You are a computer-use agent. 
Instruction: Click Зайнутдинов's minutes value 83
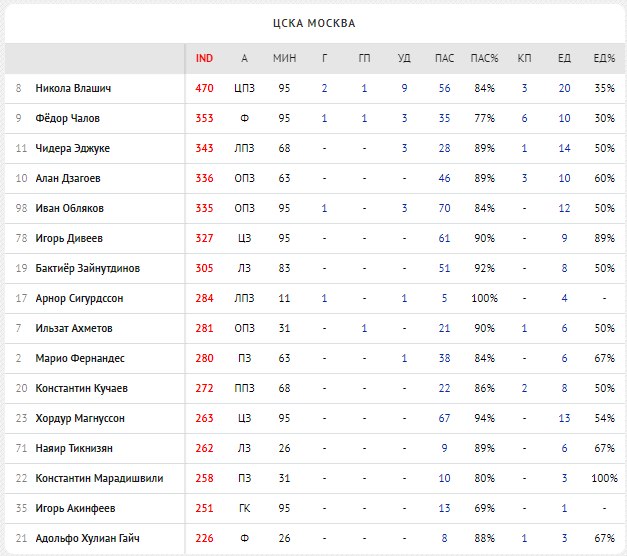tap(284, 268)
